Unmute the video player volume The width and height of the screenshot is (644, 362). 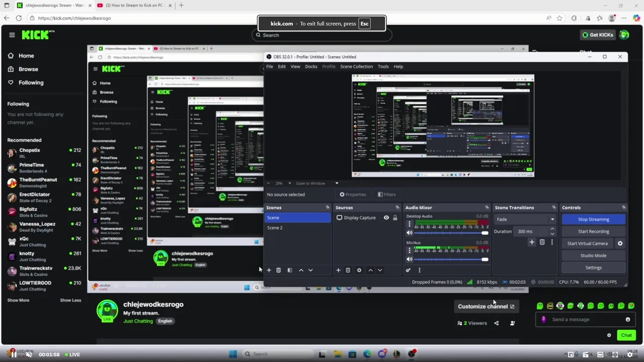(x=29, y=354)
